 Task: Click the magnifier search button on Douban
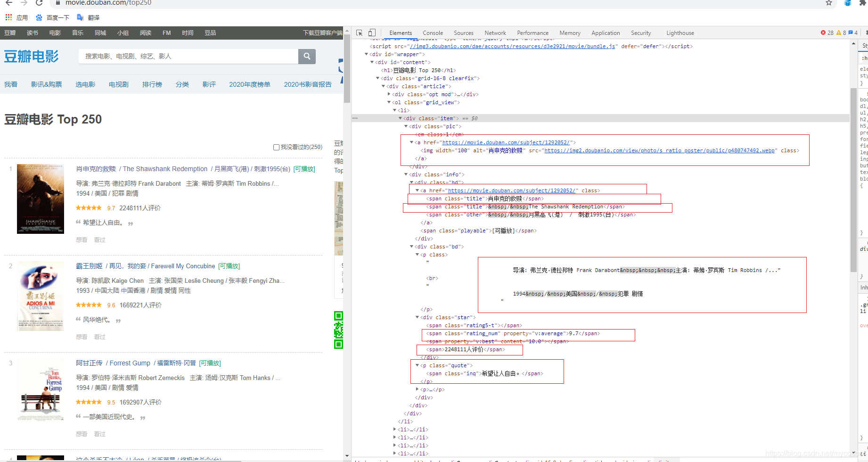[x=307, y=56]
